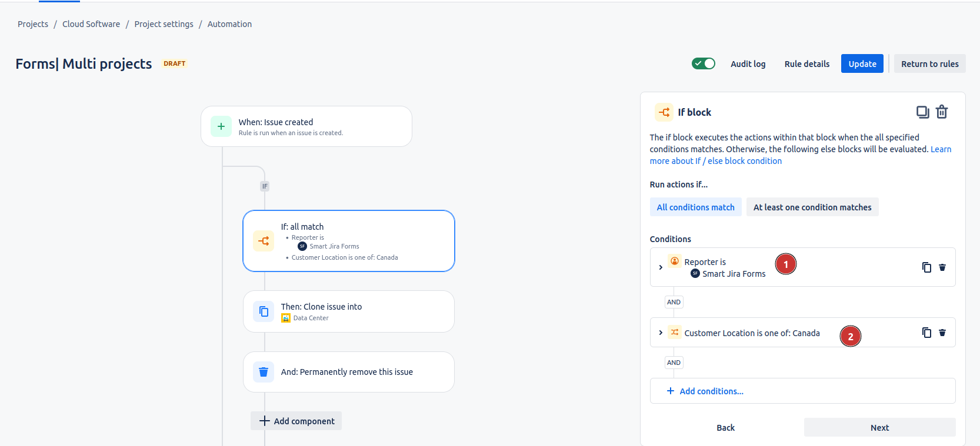
Task: Go to Project settings breadcrumb
Action: (164, 24)
